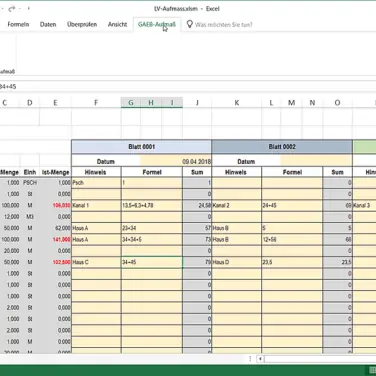
Task: Select the Ist-Menge value '62,000'
Action: [55, 228]
